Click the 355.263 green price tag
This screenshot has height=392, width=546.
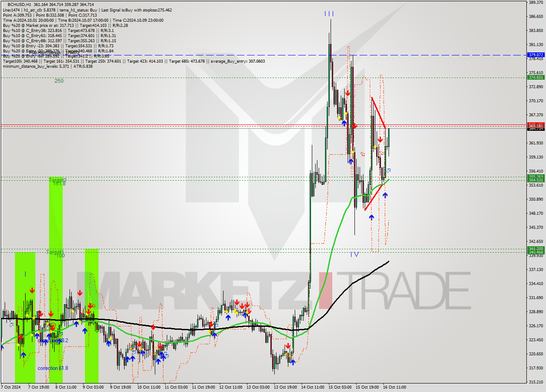pos(536,176)
